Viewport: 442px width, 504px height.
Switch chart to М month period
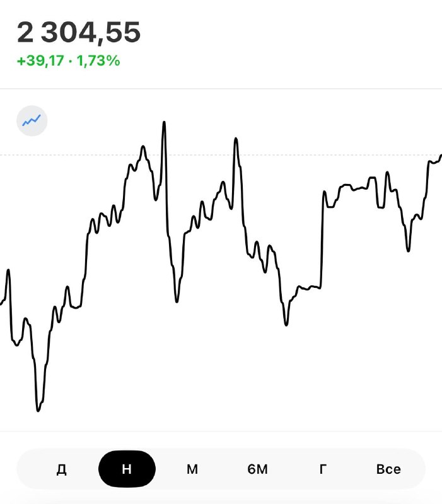(192, 469)
